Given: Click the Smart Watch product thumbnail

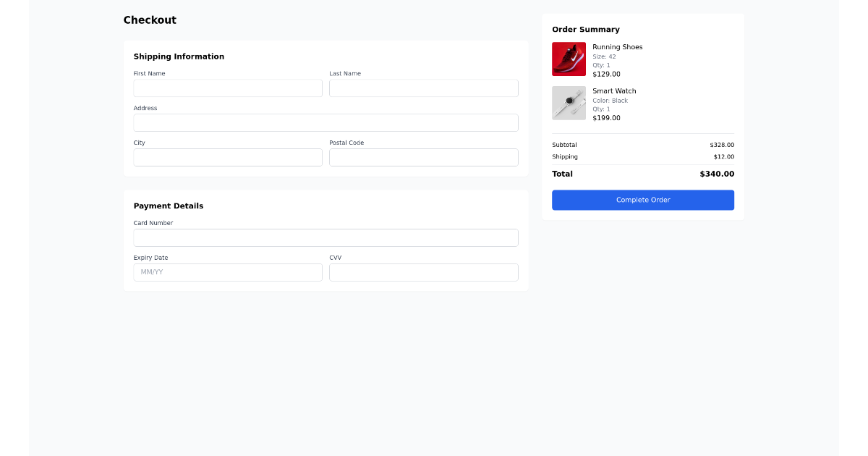Looking at the screenshot, I should (x=569, y=103).
